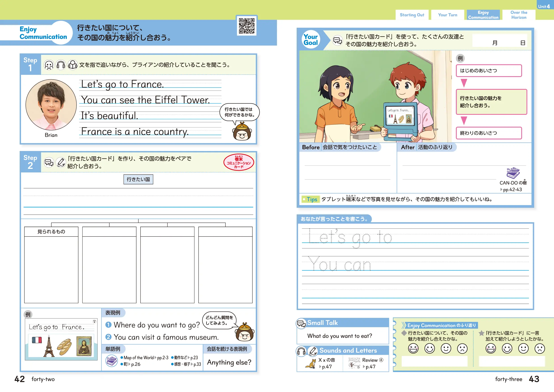Screen dimensions: 554x392
Task: Click the 見られるもの column header
Action: click(x=51, y=232)
